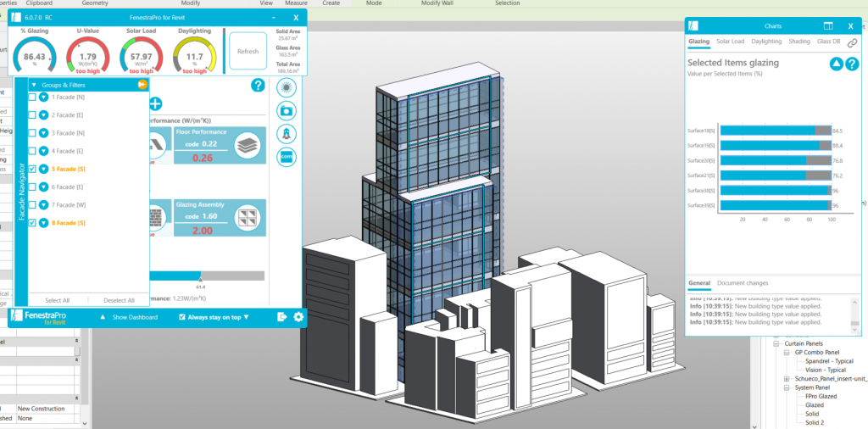868x429 pixels.
Task: Collapse the Curtain Panels tree node
Action: (x=776, y=343)
